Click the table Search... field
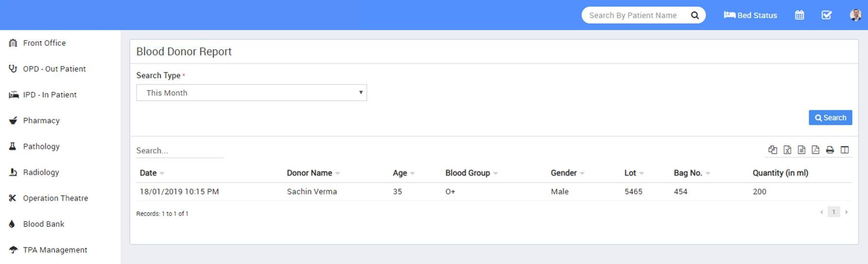This screenshot has height=264, width=868. click(179, 151)
